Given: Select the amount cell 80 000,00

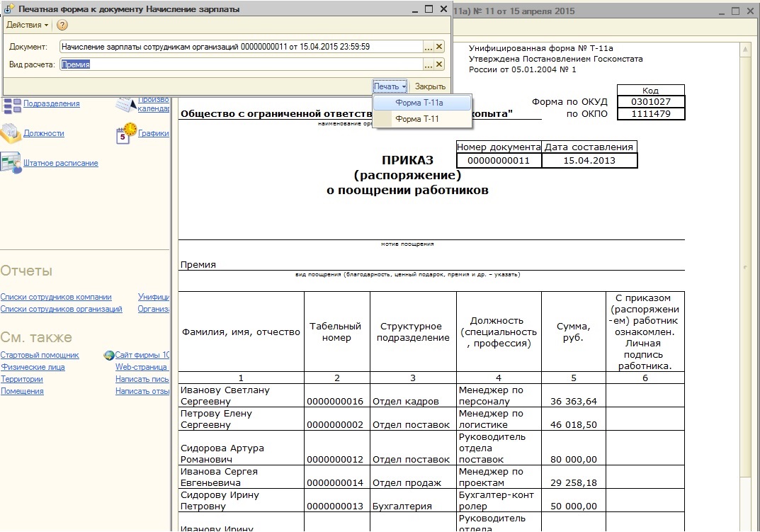Looking at the screenshot, I should (x=574, y=448).
